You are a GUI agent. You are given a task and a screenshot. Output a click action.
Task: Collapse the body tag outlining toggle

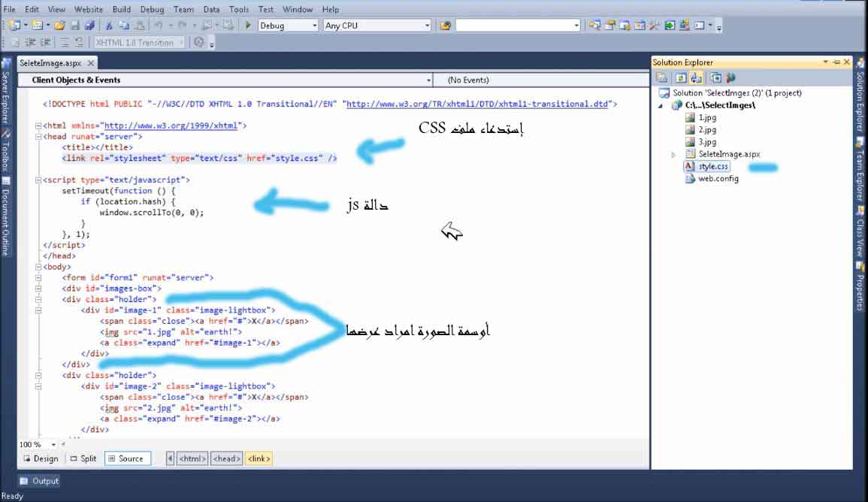point(38,267)
